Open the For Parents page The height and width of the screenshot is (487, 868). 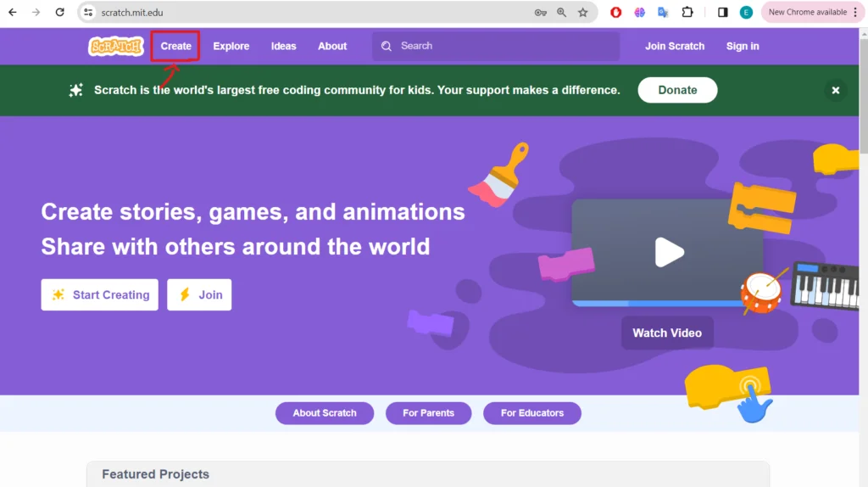(428, 412)
